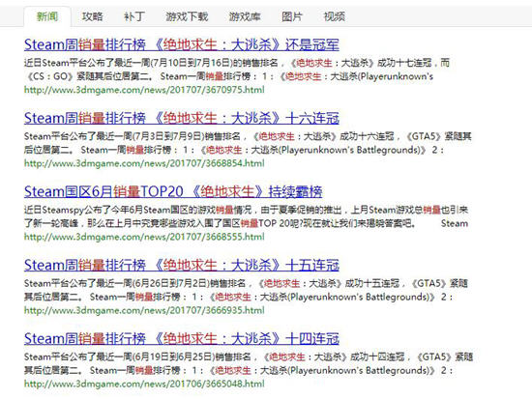Go to the 游戏下载 tab

(x=187, y=16)
